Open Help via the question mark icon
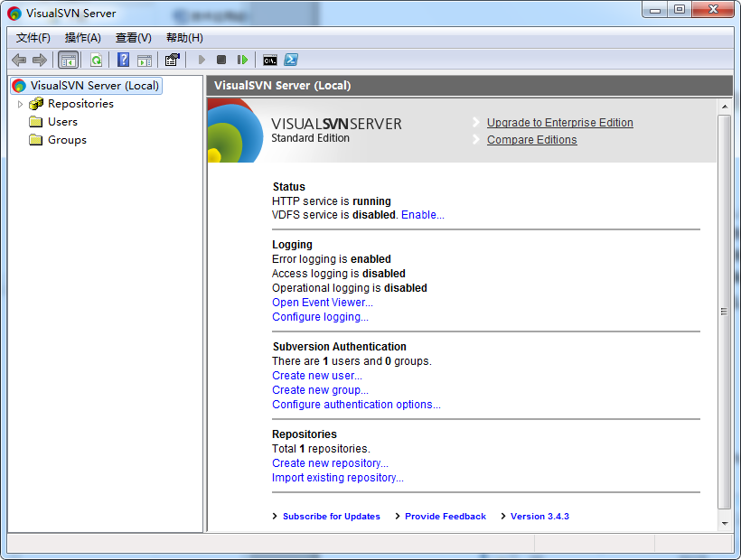 (x=123, y=60)
